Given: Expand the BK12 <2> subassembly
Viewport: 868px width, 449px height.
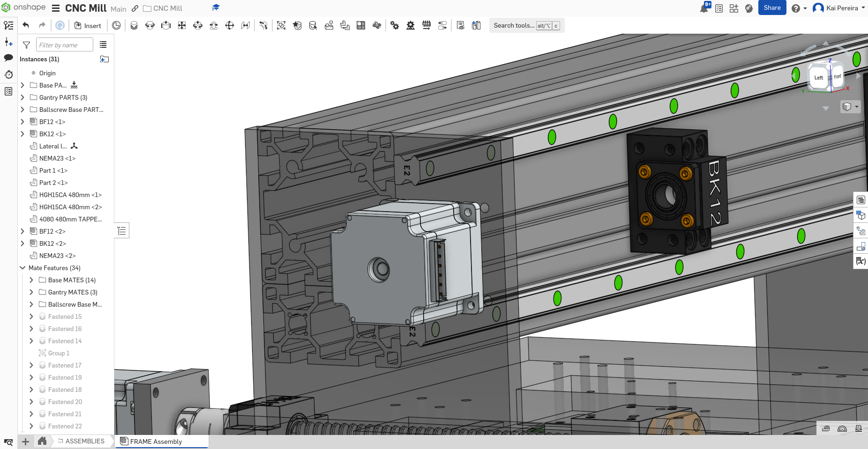Looking at the screenshot, I should pos(22,243).
